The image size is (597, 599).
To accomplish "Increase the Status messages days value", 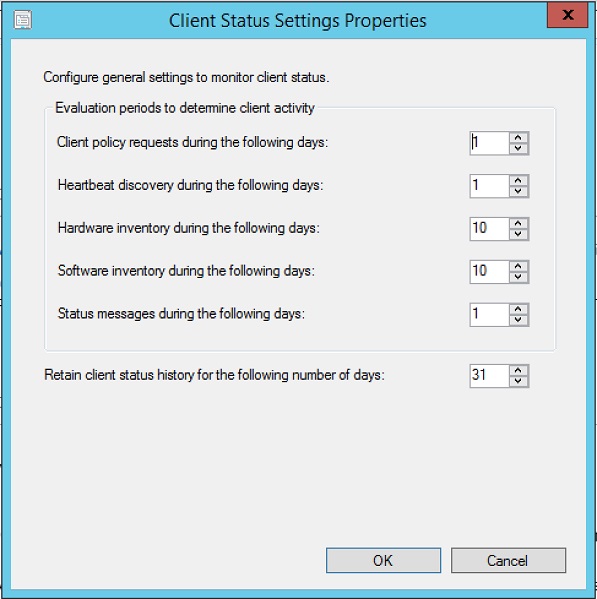I will coord(518,309).
